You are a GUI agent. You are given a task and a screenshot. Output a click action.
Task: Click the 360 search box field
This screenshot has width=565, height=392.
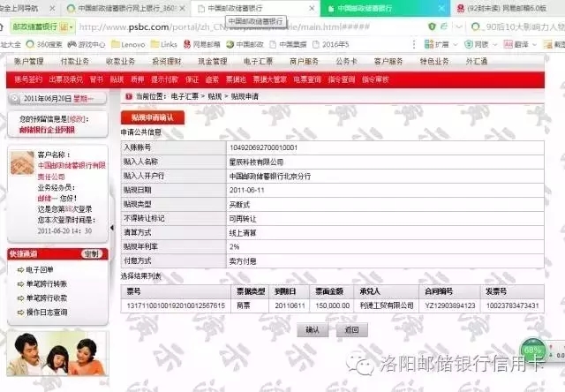point(519,26)
